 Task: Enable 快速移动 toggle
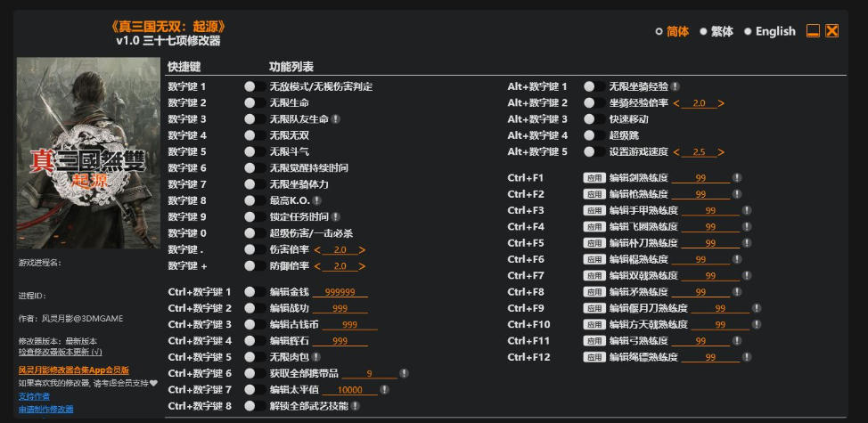point(594,118)
